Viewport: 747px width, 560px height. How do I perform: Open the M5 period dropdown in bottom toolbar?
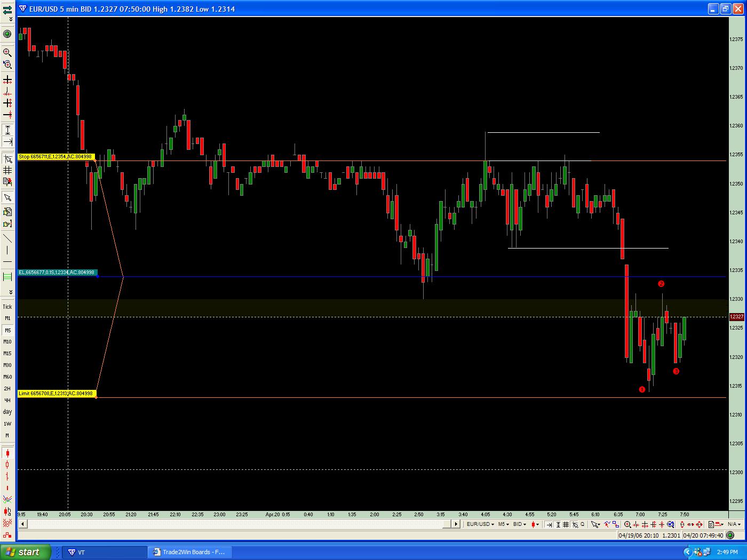point(504,524)
